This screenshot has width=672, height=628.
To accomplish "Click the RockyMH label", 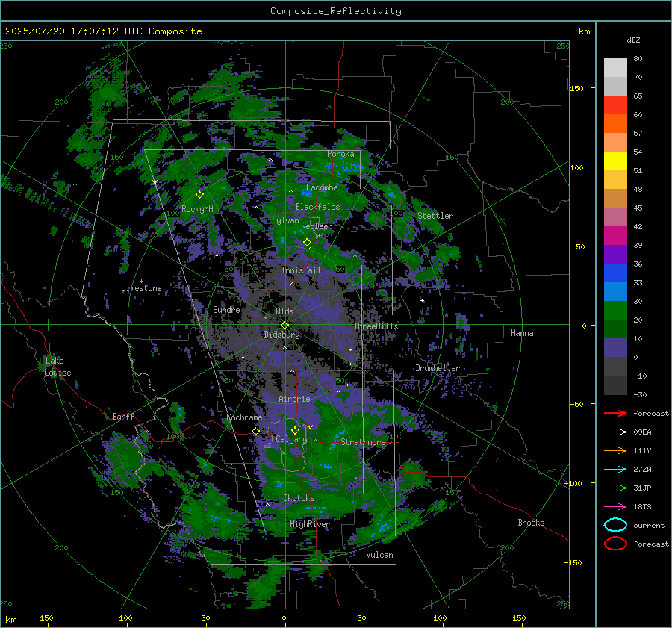I will (x=197, y=209).
